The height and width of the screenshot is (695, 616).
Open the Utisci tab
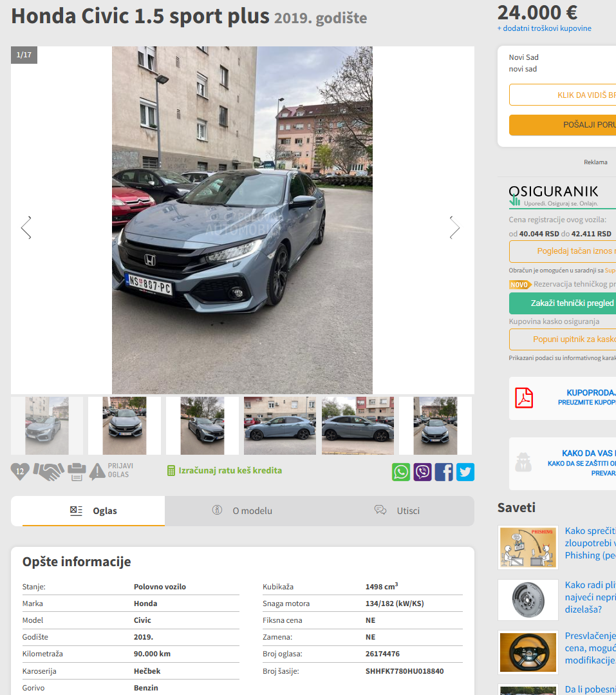[x=397, y=511]
